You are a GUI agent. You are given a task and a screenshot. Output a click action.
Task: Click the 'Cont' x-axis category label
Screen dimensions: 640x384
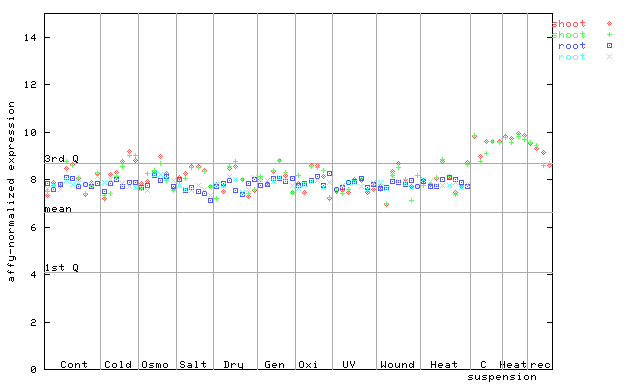tap(74, 364)
